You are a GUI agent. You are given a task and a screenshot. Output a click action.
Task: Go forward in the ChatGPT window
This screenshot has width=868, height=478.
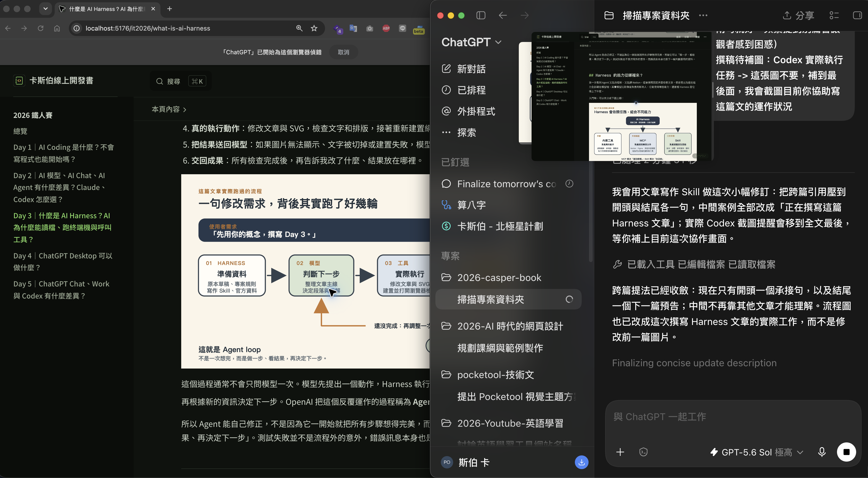[x=524, y=16]
